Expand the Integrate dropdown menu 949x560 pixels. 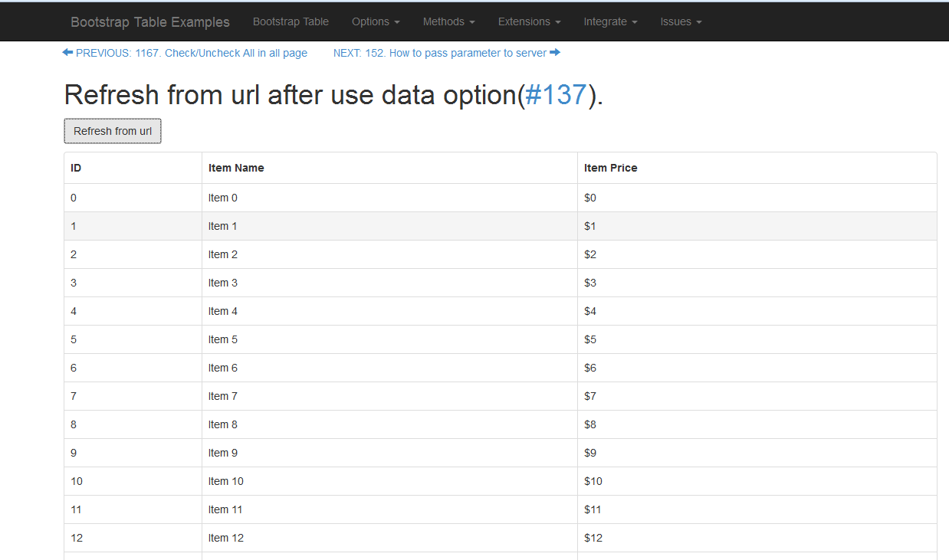[610, 21]
